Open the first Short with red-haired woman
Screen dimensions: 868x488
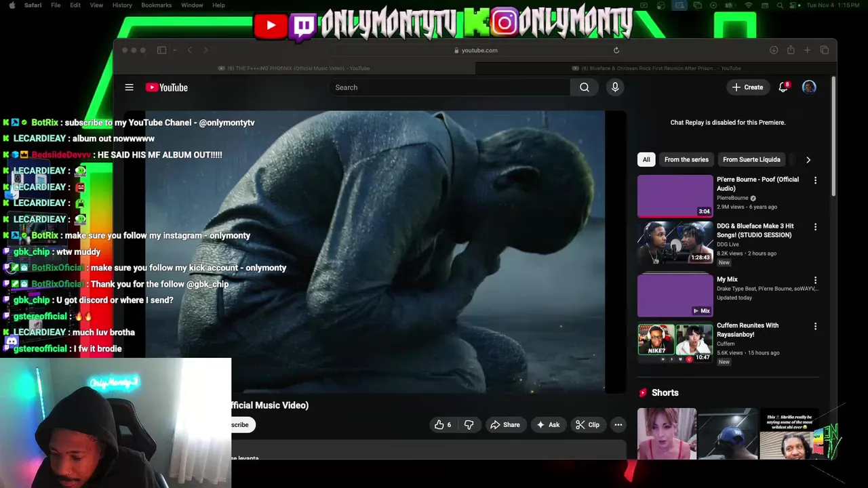667,434
